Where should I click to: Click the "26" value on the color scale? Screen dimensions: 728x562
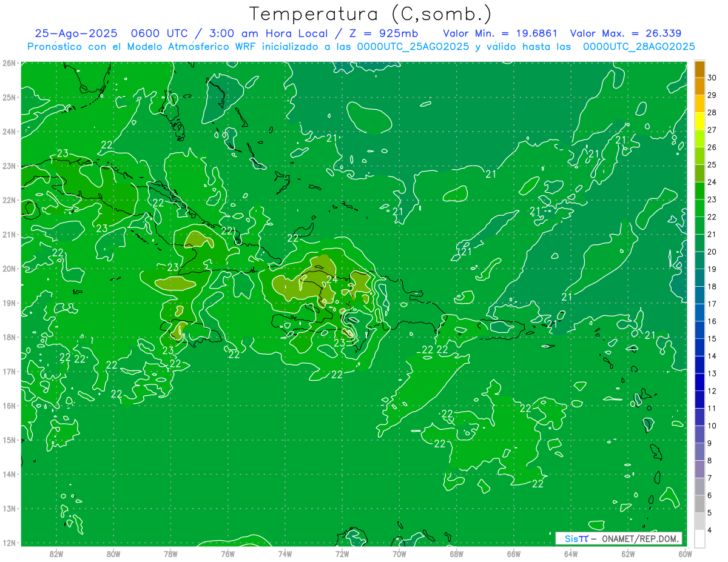pos(712,147)
